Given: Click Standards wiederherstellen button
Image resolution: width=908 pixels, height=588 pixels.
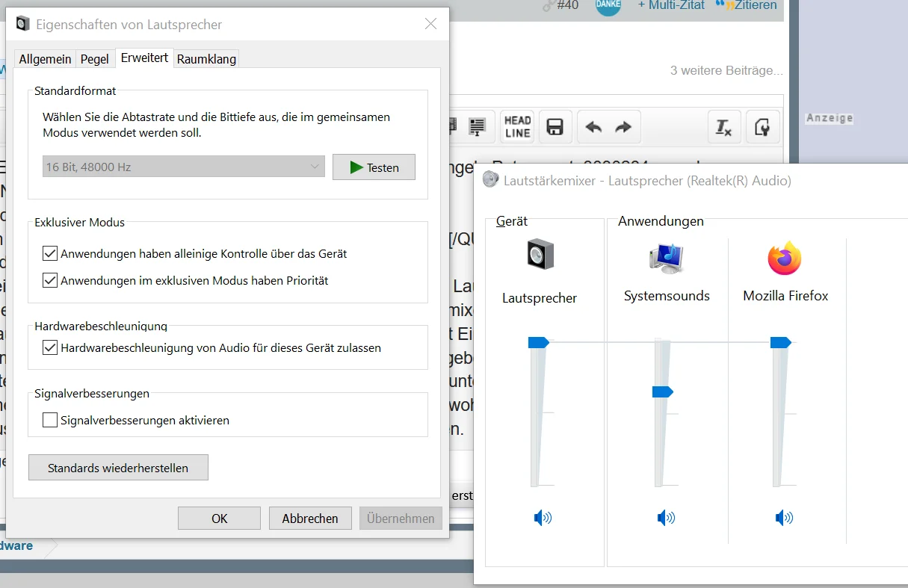Looking at the screenshot, I should point(118,468).
